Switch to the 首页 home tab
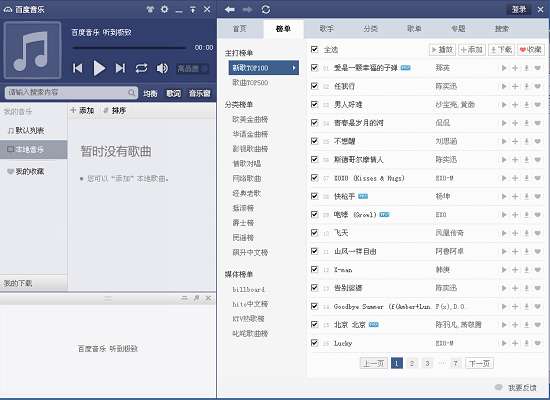The image size is (550, 400). click(x=240, y=29)
